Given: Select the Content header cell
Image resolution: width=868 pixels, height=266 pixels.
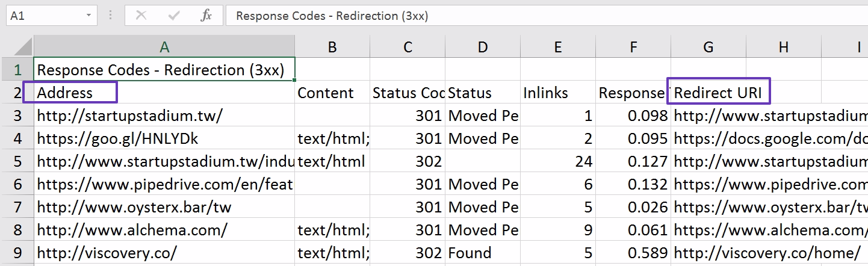Looking at the screenshot, I should (332, 92).
